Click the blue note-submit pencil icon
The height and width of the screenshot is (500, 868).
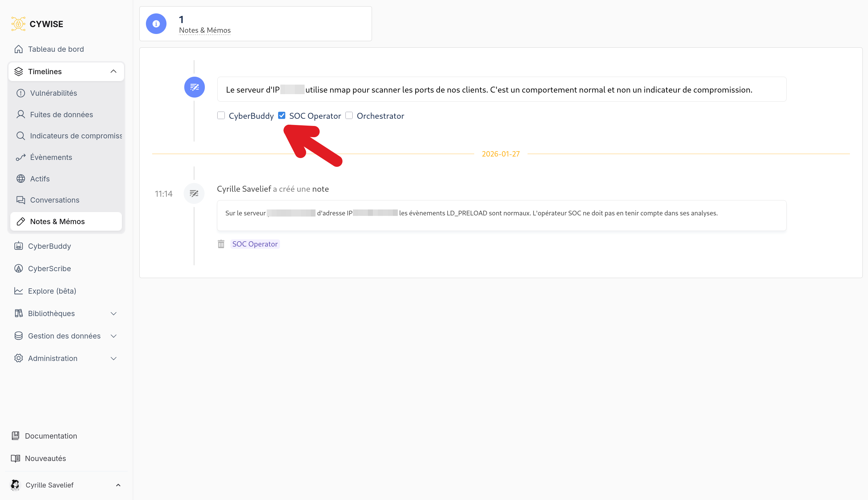coord(195,87)
